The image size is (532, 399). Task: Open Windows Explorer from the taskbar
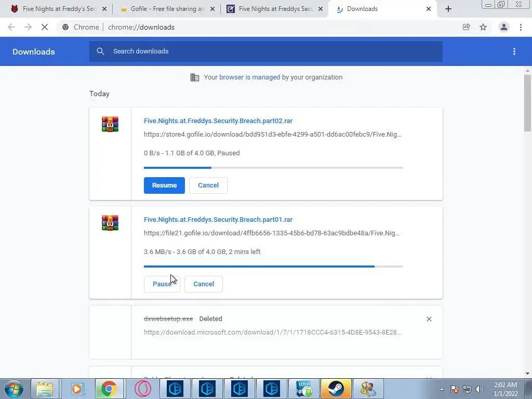click(x=45, y=389)
